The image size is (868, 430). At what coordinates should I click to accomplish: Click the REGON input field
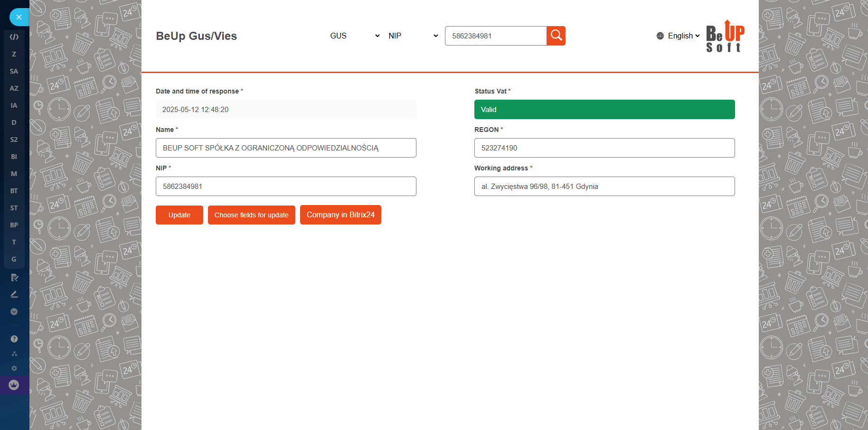(x=604, y=148)
